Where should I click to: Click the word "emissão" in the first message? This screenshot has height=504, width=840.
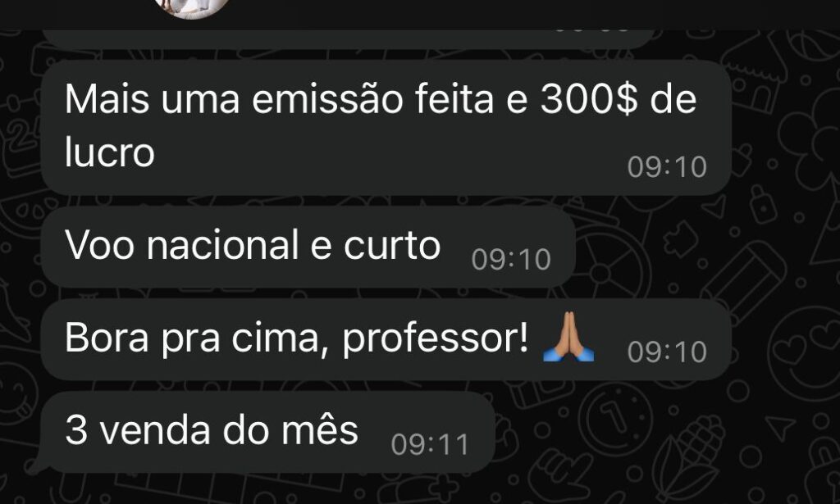(326, 99)
